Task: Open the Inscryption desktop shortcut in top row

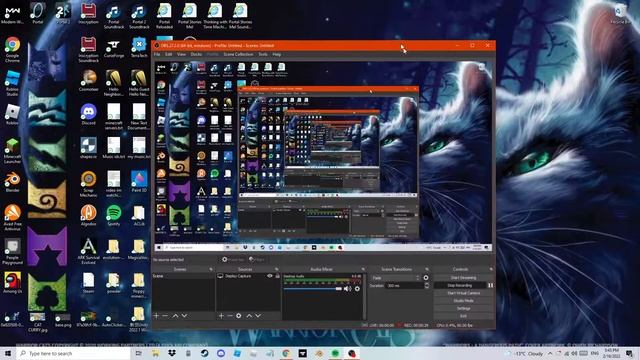Action: pos(89,13)
